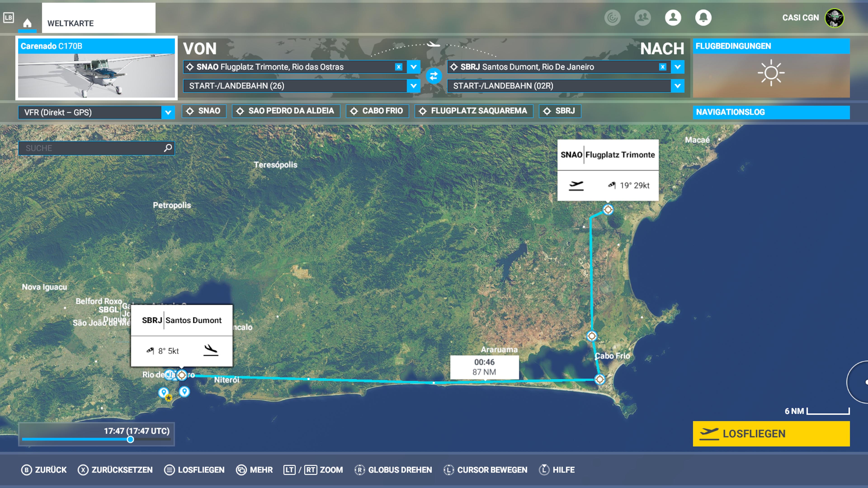
Task: Clear the SBRJ arrival airport
Action: [x=663, y=67]
